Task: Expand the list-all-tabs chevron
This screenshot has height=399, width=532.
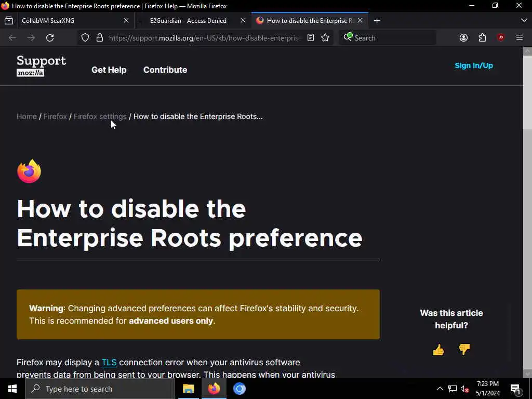Action: click(x=524, y=21)
